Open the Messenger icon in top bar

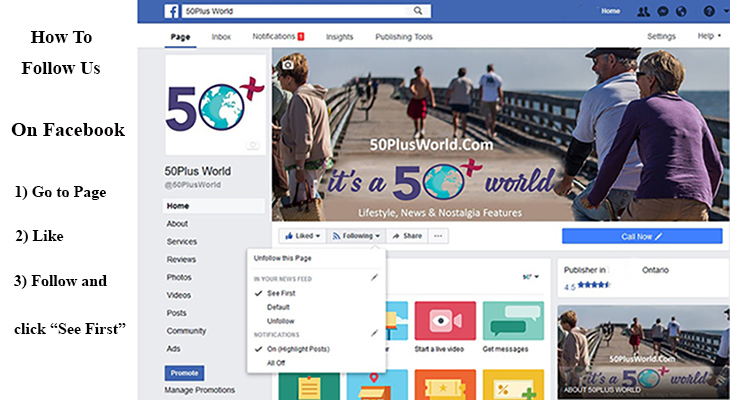pos(663,12)
